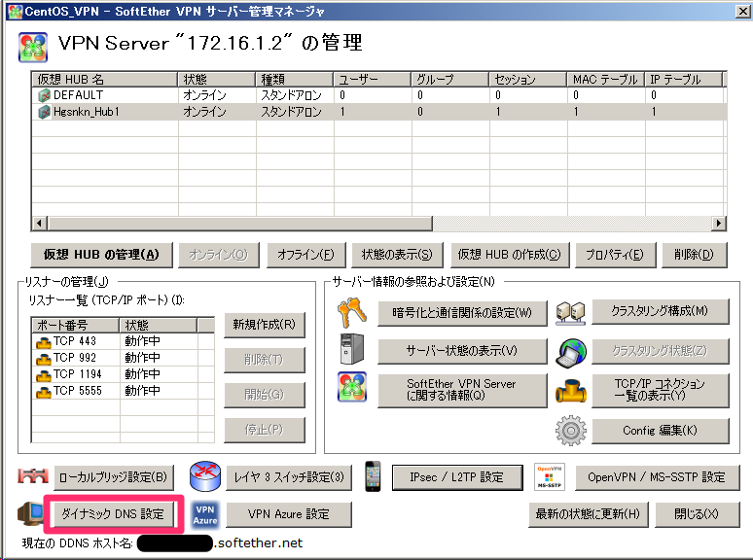Click the clustering servers icon
This screenshot has height=560, width=753.
570,313
